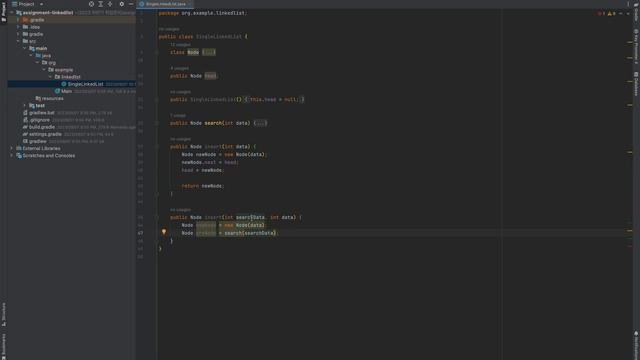Open Project panel gear settings
Screen dimensions: 640x360
click(x=122, y=4)
